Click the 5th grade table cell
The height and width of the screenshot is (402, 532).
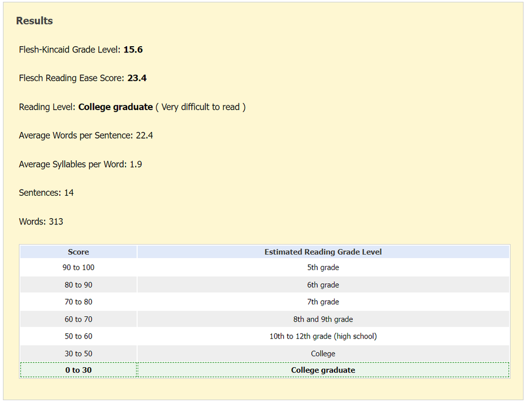[x=323, y=267]
